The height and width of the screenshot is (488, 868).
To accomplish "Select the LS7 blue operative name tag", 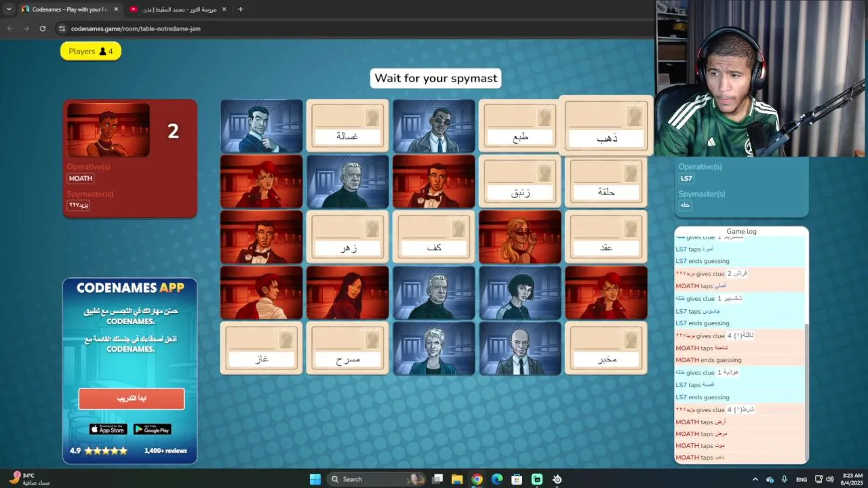I will pos(686,178).
